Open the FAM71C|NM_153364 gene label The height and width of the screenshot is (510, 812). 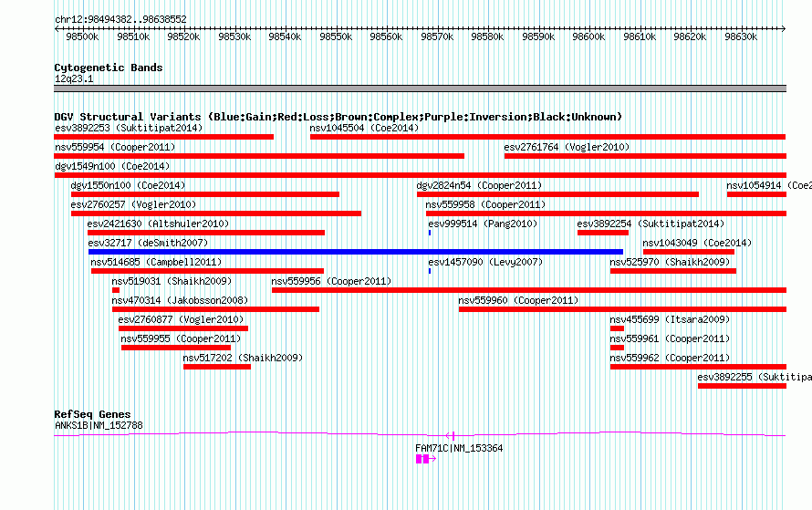click(459, 448)
